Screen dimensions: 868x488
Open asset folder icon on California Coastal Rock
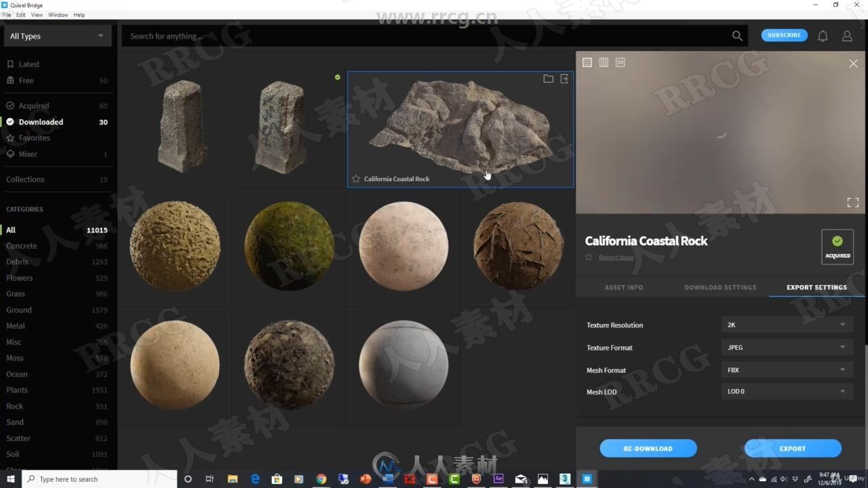point(548,79)
